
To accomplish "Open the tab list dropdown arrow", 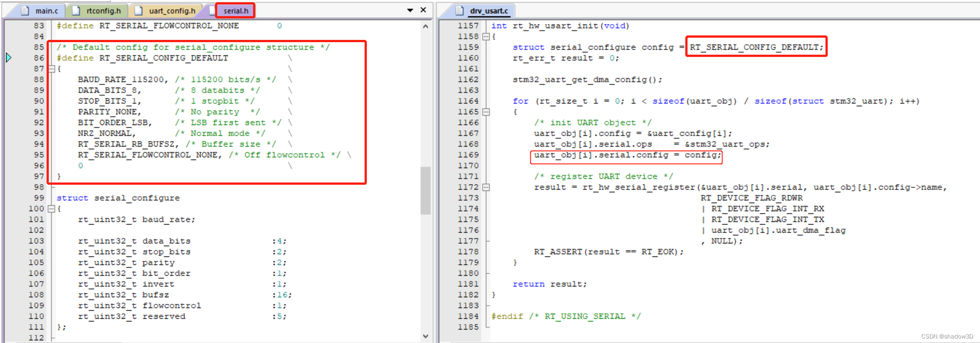I will (410, 10).
